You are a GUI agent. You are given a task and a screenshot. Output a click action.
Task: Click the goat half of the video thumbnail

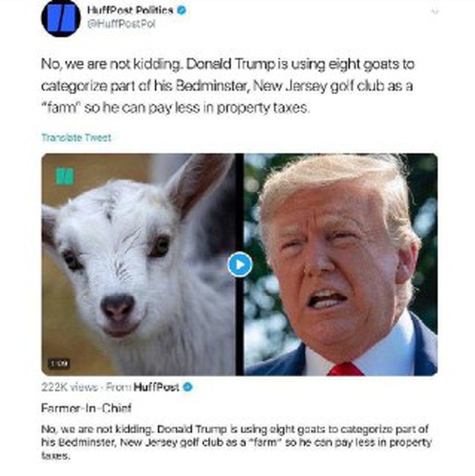138,264
